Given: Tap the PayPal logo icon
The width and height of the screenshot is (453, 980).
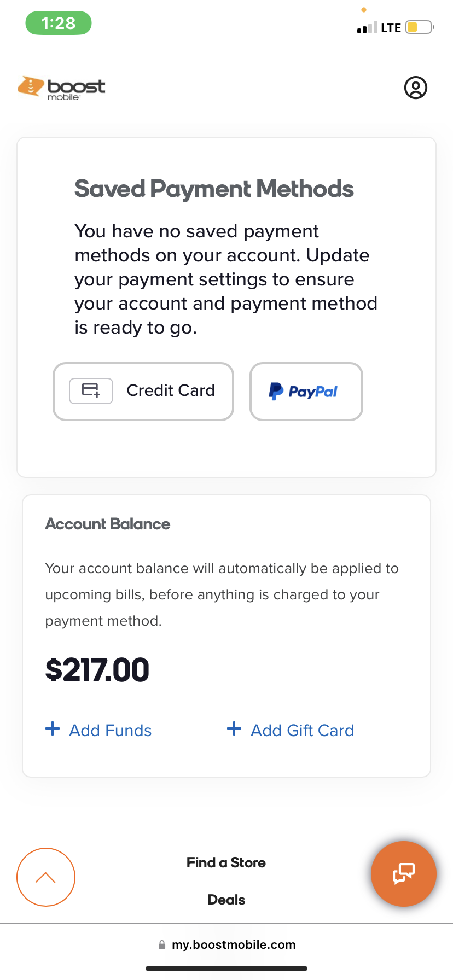Looking at the screenshot, I should pyautogui.click(x=276, y=391).
